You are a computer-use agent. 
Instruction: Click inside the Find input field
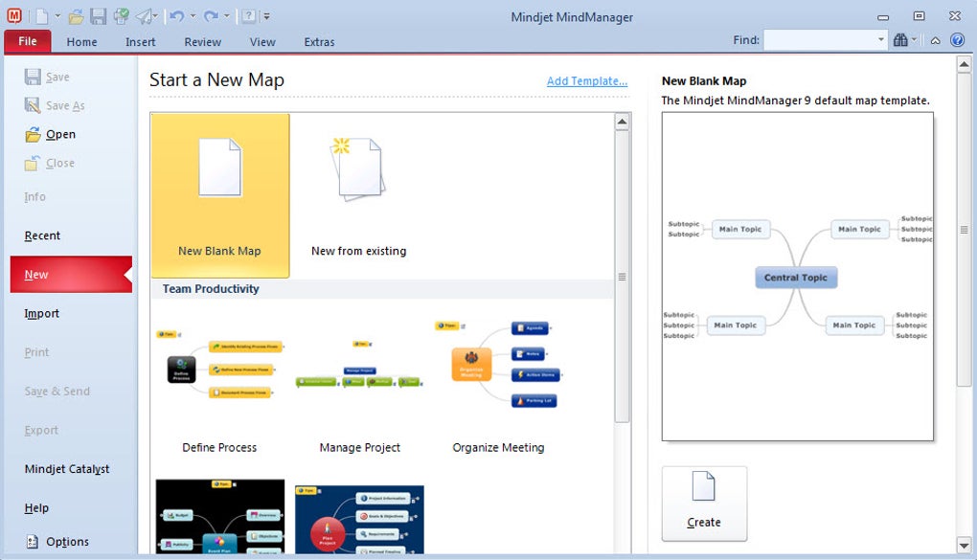pos(819,40)
